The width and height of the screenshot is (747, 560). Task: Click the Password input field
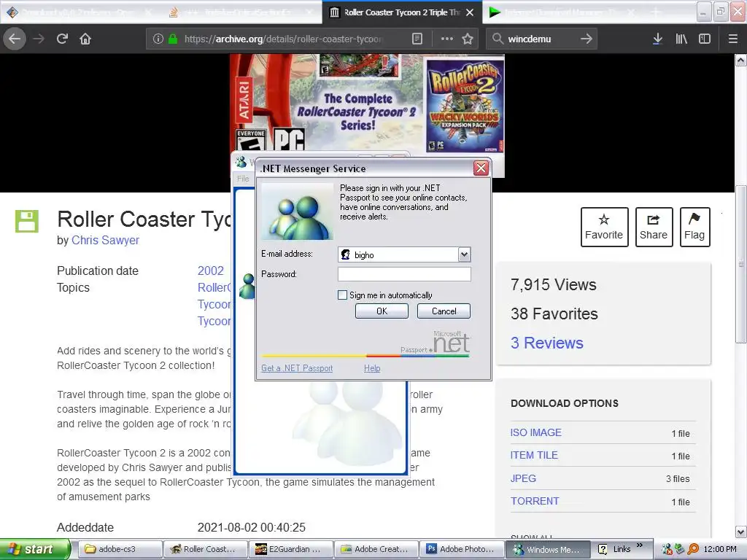[404, 274]
